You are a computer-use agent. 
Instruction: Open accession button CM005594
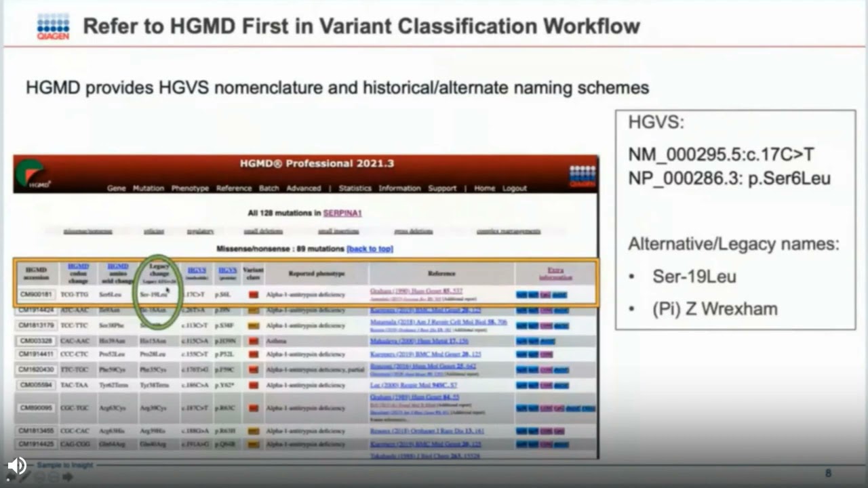click(x=36, y=385)
